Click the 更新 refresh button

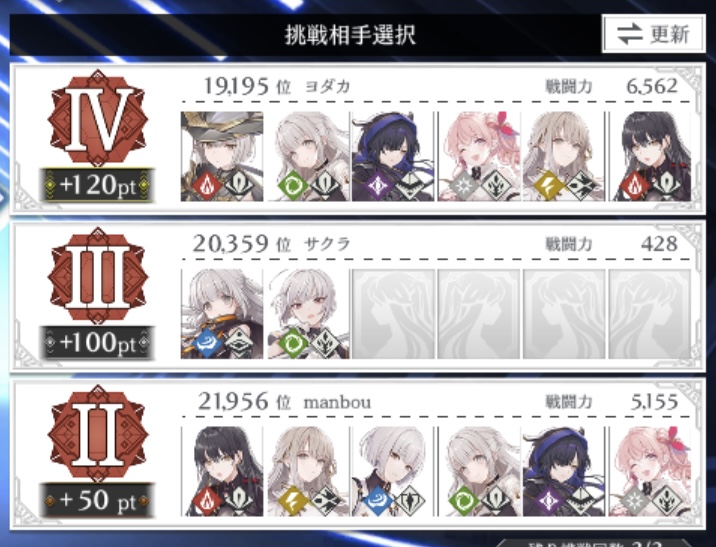pyautogui.click(x=653, y=34)
